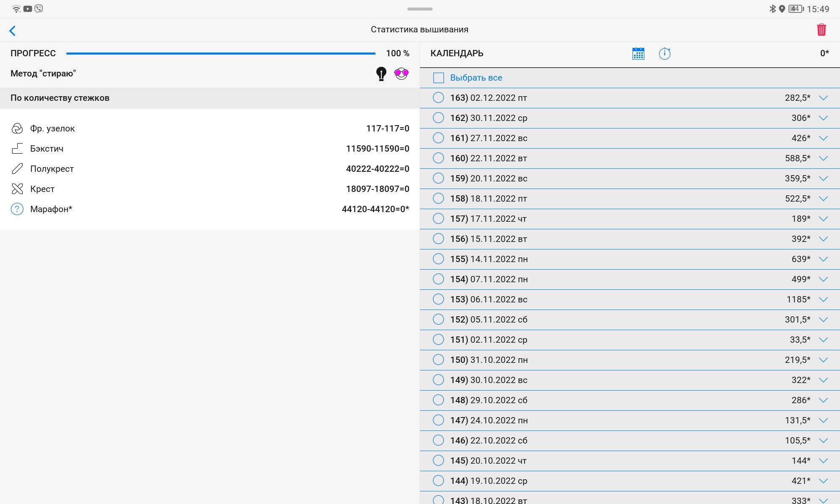This screenshot has width=840, height=504.
Task: Tap the smiley with pink glasses icon
Action: (401, 74)
